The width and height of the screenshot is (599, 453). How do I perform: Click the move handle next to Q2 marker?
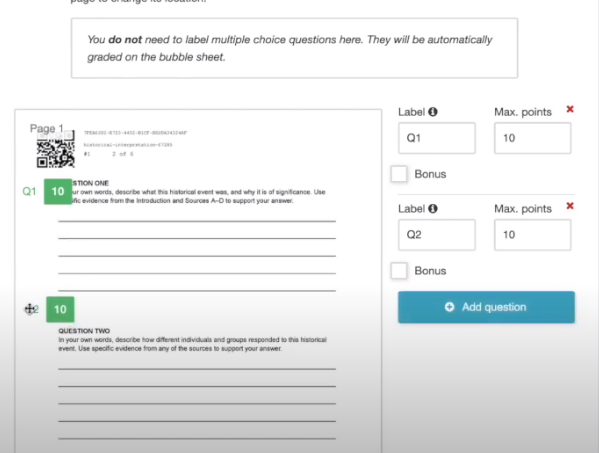click(29, 309)
